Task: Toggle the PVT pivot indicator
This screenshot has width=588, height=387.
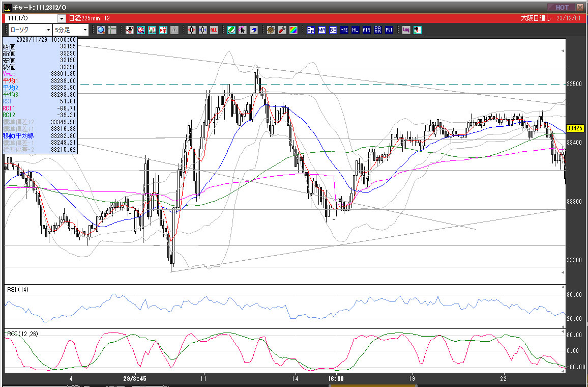Action: coord(389,30)
